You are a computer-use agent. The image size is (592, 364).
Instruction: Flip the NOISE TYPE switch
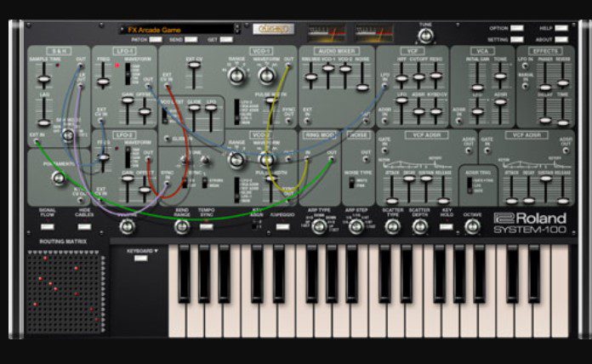click(x=351, y=183)
